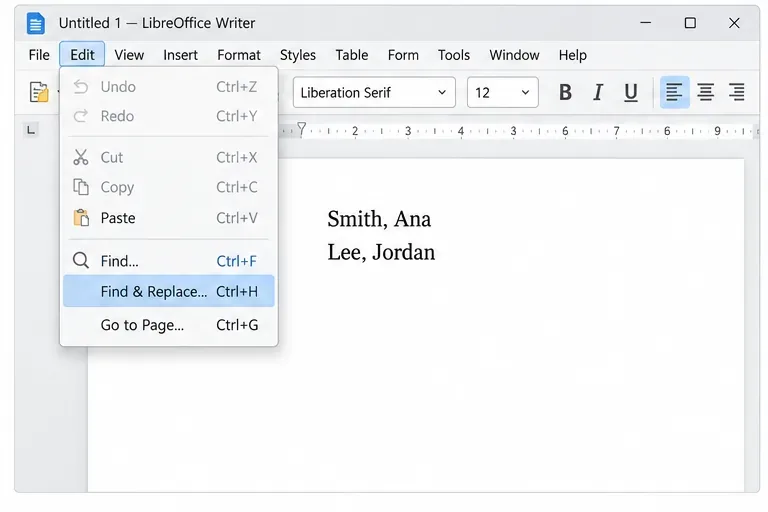
Task: Open the Insert menu
Action: point(181,55)
